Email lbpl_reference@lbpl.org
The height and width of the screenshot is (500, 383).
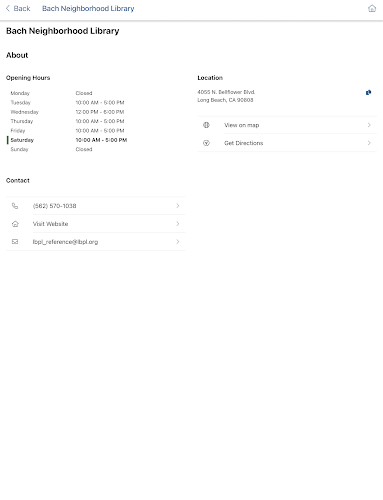[96, 242]
